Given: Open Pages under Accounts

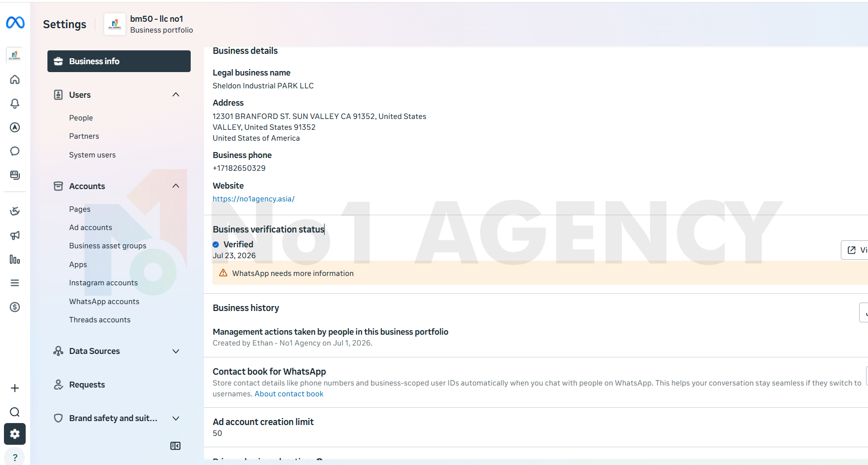Looking at the screenshot, I should click(80, 209).
